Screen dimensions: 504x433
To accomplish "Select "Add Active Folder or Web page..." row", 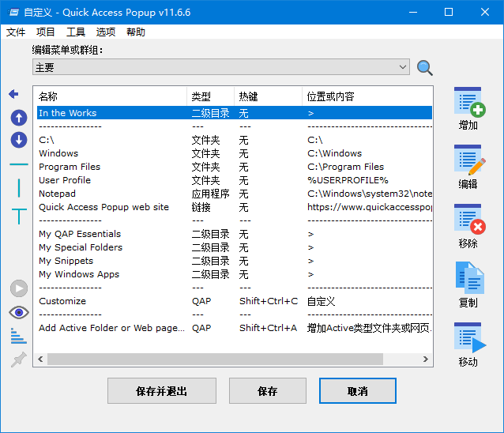I will 235,328.
